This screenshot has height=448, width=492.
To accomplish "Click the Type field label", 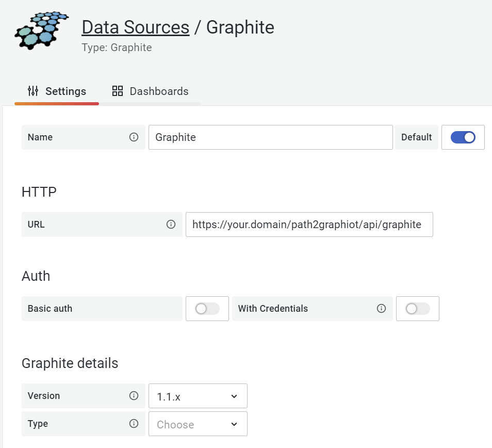I will click(x=38, y=424).
